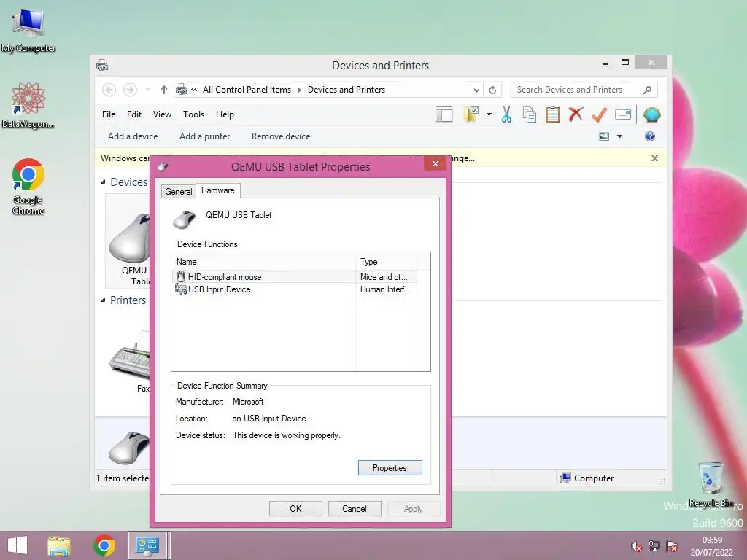Click the Properties button in dialog
The height and width of the screenshot is (560, 747).
[390, 468]
